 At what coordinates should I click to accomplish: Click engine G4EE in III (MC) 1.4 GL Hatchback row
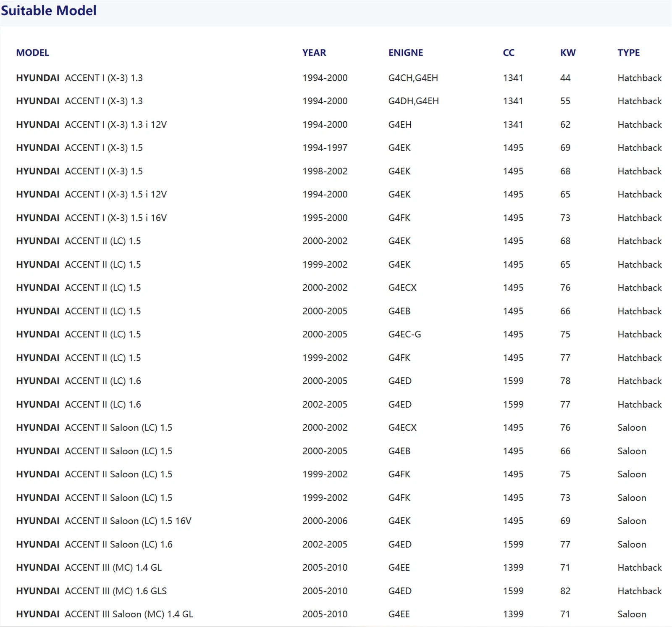point(399,567)
